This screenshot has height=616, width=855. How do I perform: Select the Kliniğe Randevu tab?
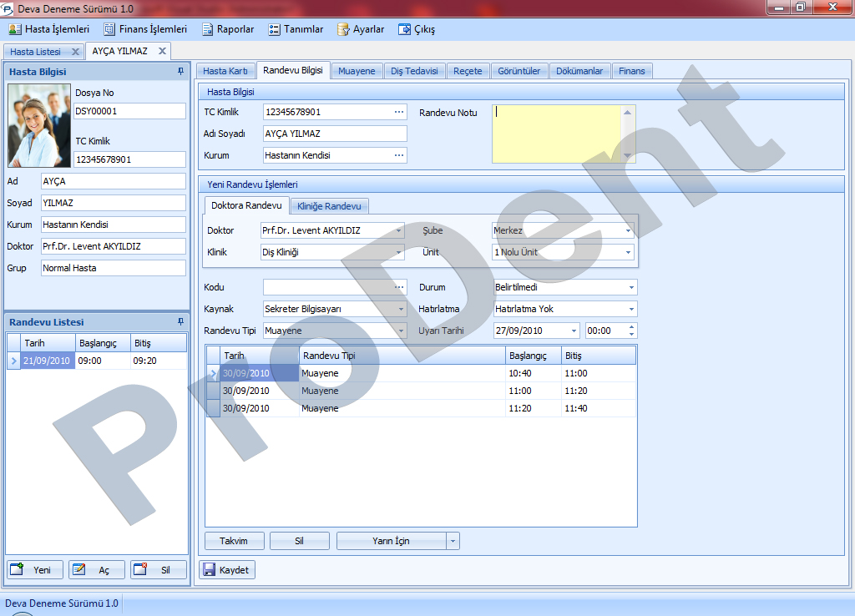pyautogui.click(x=329, y=206)
